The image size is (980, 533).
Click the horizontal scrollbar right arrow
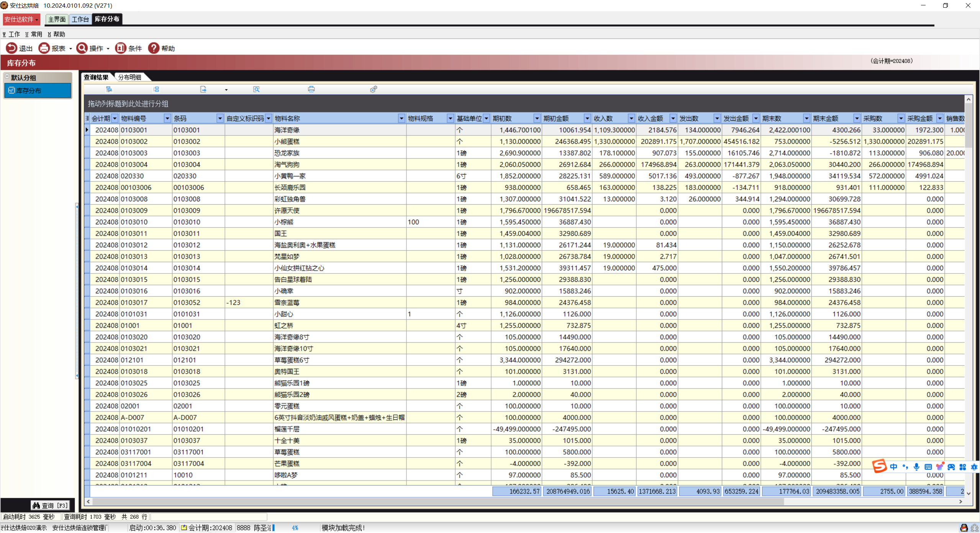960,501
